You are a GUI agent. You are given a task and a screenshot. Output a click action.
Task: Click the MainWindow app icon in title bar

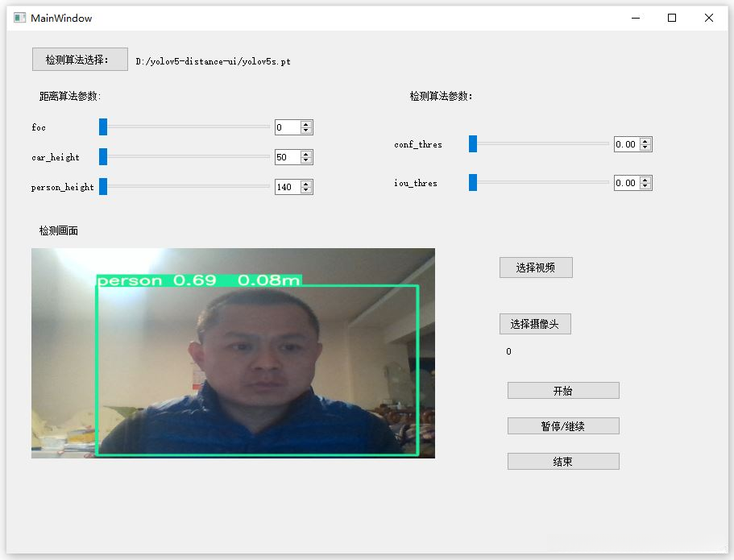(x=19, y=18)
